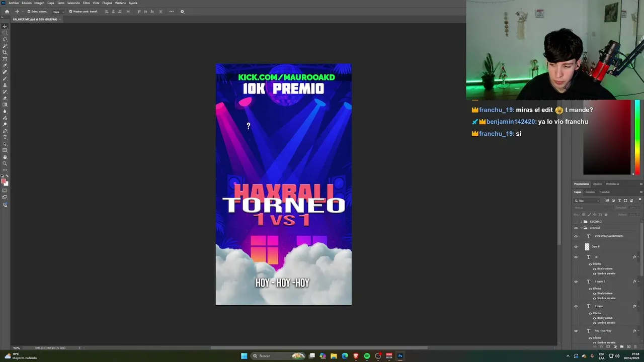
Task: Toggle the Mostrar contr. transf. checkbox
Action: (70, 12)
